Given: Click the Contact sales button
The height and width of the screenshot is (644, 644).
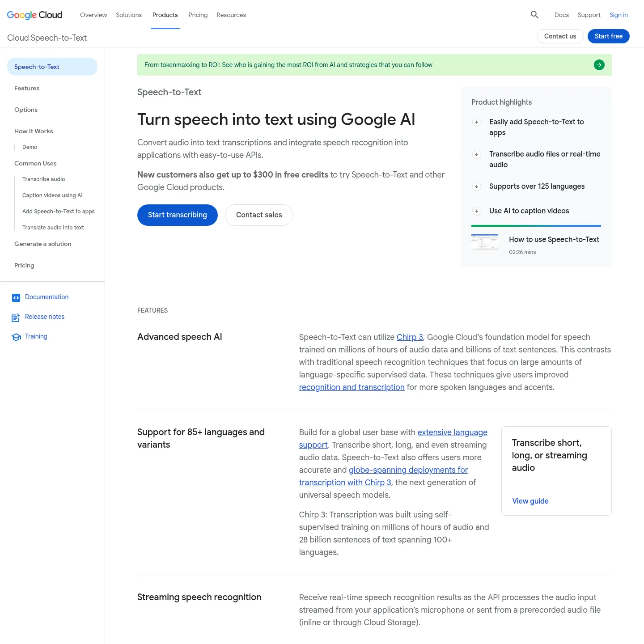Looking at the screenshot, I should pos(259,215).
